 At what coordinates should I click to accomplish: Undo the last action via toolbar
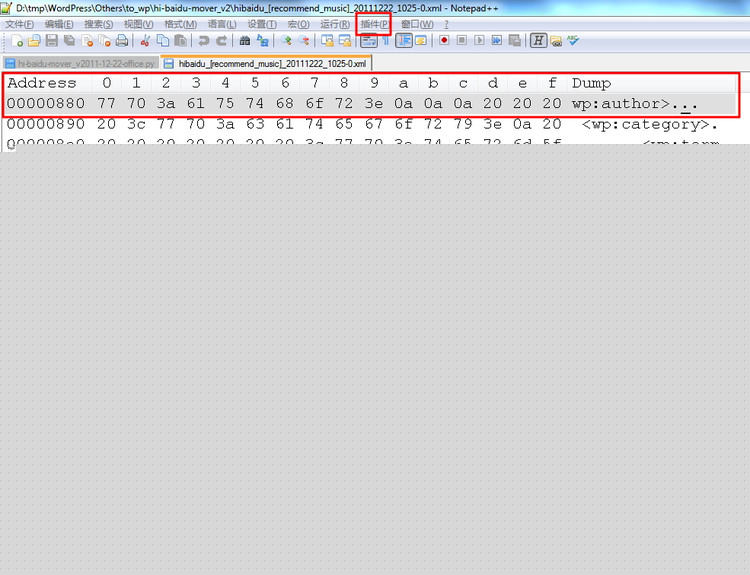coord(203,41)
